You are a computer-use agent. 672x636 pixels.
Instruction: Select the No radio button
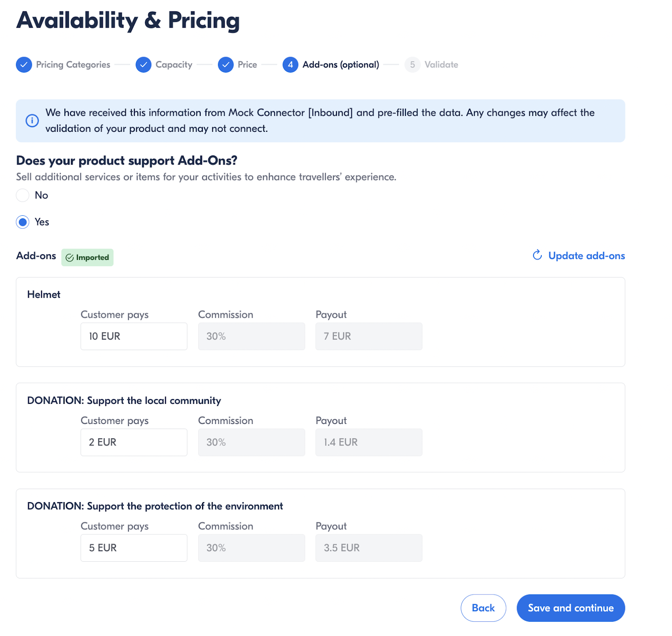23,195
